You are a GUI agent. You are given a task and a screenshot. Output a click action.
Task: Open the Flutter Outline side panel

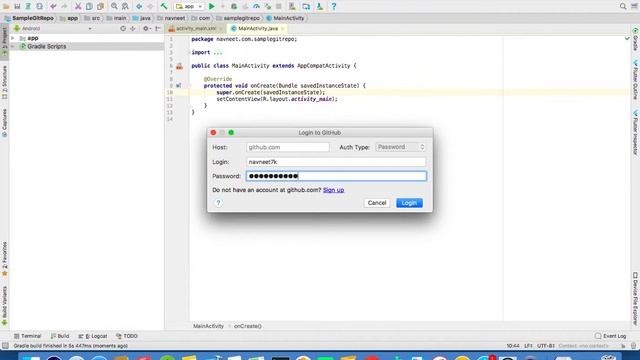[x=636, y=80]
